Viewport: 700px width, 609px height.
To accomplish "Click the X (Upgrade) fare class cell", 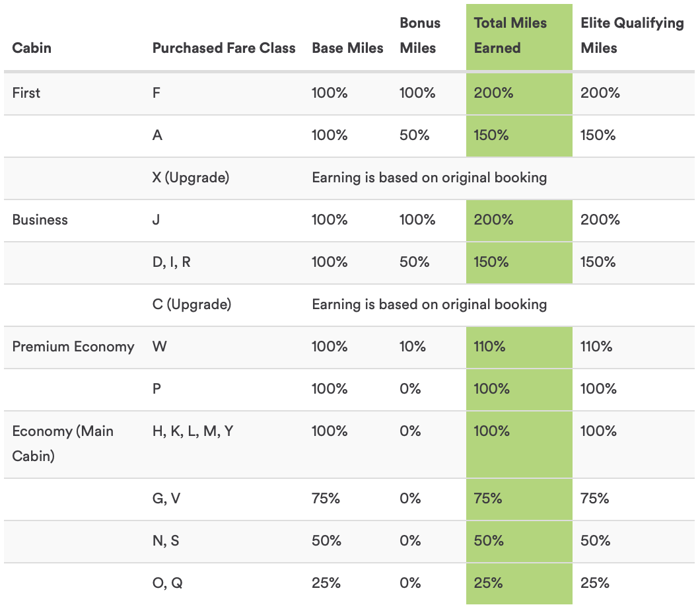I will [x=191, y=178].
